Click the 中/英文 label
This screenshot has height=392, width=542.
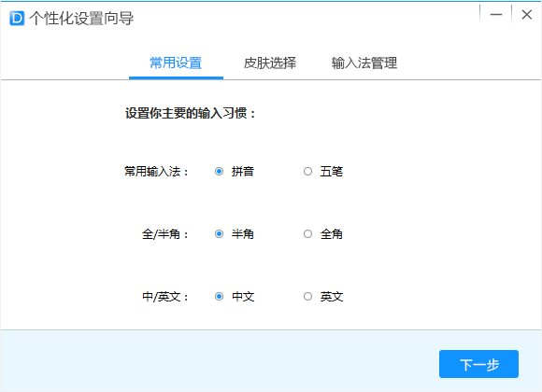click(165, 297)
